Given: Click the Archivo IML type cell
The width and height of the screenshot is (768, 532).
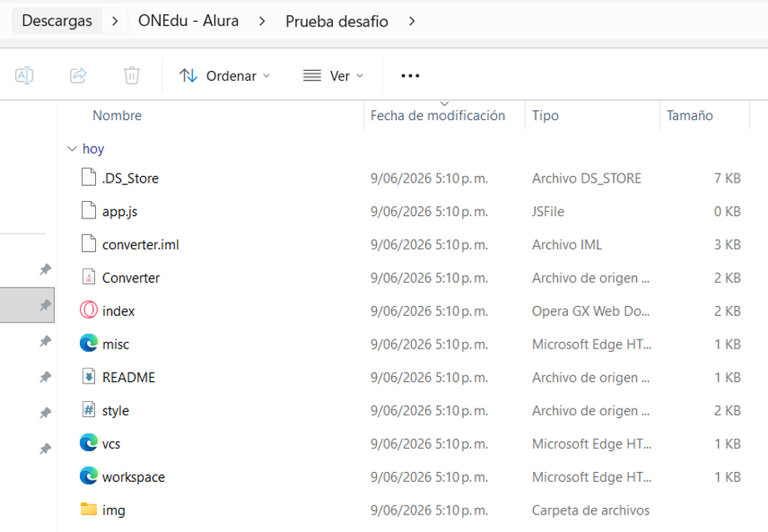Looking at the screenshot, I should tap(567, 245).
